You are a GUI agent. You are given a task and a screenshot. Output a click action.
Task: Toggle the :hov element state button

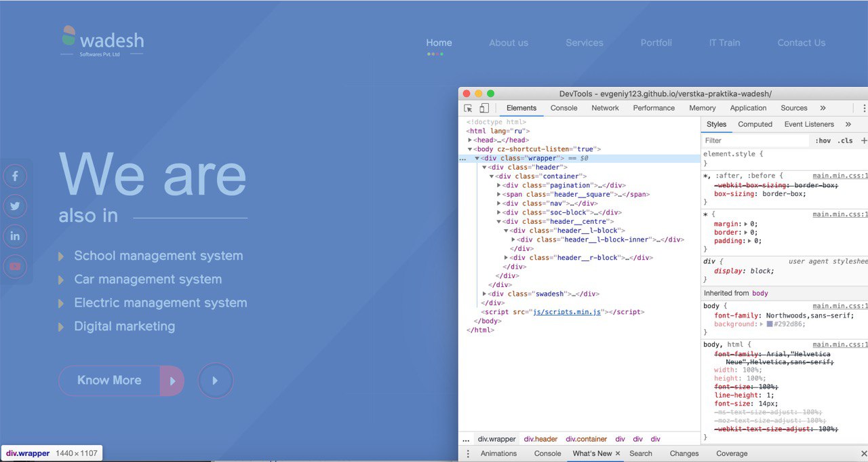pos(823,140)
